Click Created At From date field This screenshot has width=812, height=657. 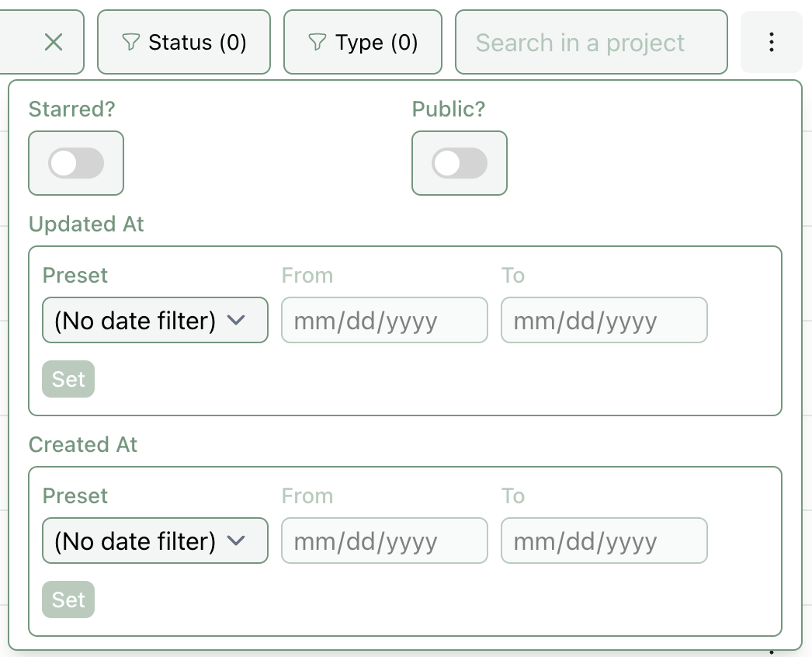click(x=384, y=541)
